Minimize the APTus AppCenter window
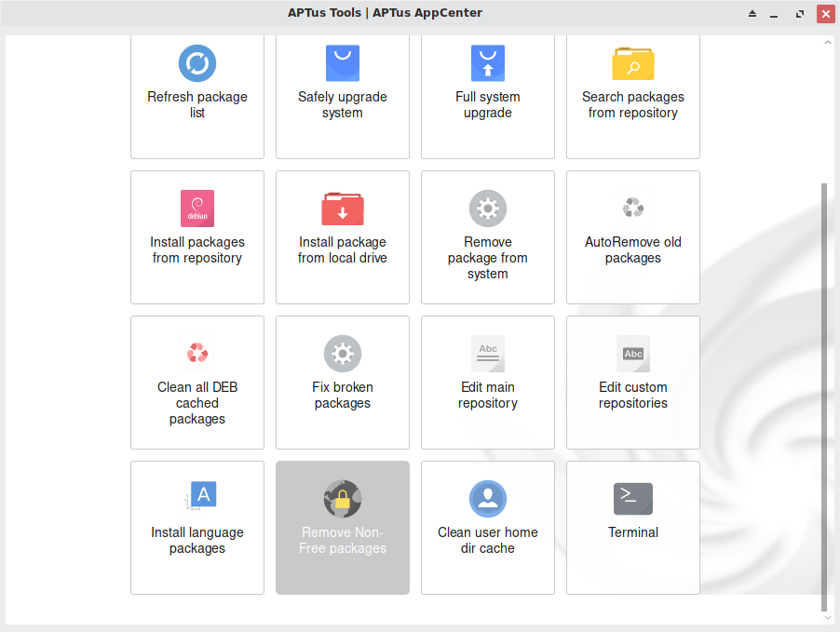 [x=774, y=15]
